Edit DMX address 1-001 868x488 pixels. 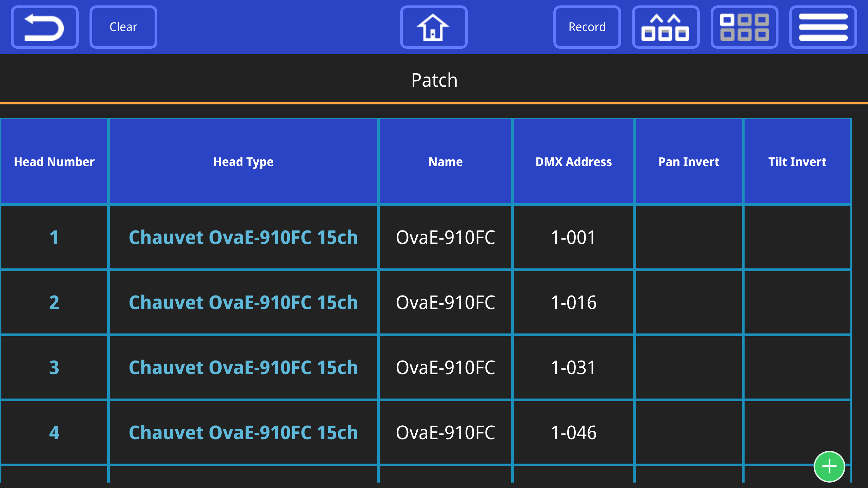tap(574, 237)
